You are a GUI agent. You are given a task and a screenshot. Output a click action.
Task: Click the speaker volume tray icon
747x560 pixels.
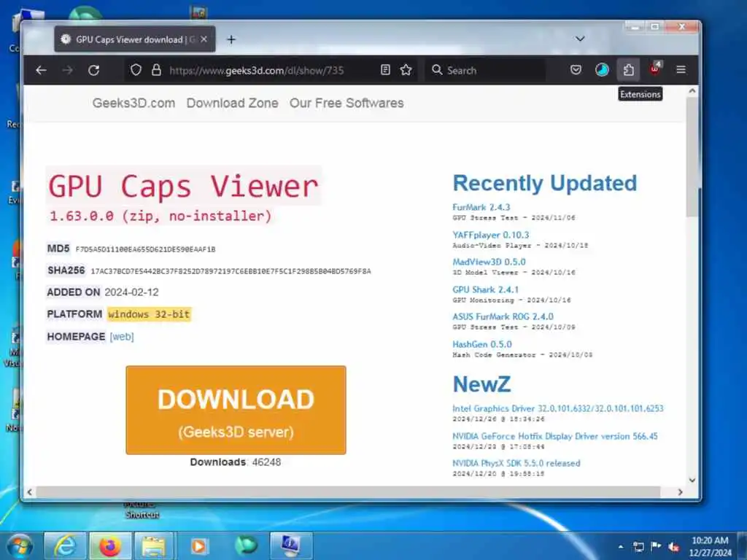click(673, 547)
